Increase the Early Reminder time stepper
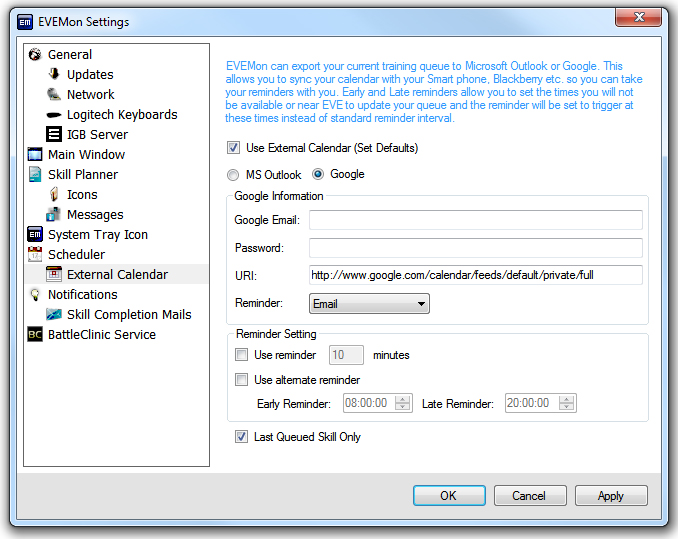Screen dimensions: 678x539 403,399
